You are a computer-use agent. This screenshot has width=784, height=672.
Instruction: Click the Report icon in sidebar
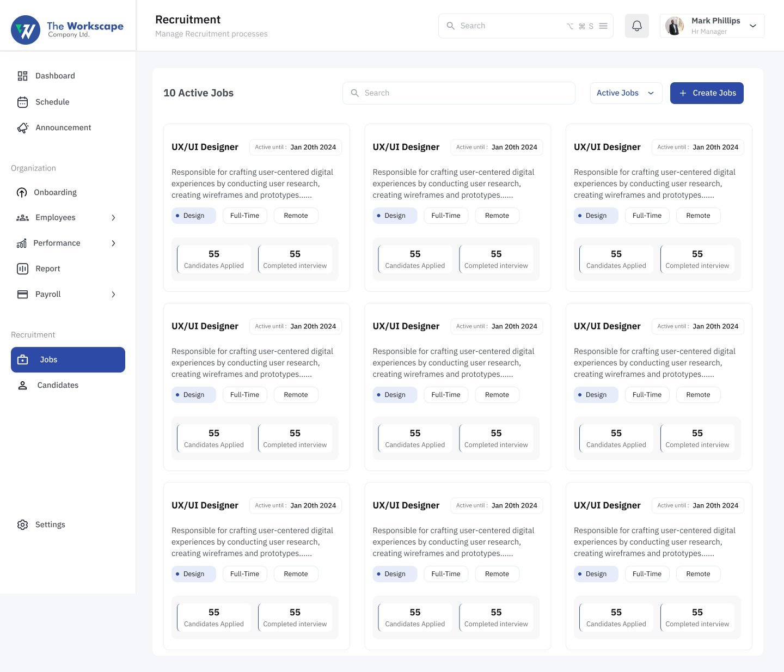(x=22, y=268)
